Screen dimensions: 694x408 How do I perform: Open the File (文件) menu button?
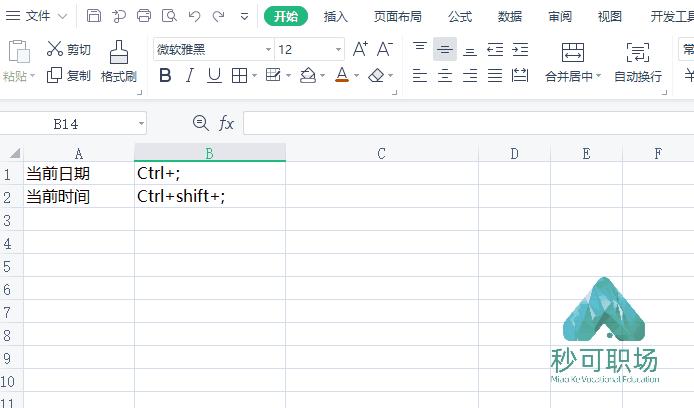click(38, 16)
